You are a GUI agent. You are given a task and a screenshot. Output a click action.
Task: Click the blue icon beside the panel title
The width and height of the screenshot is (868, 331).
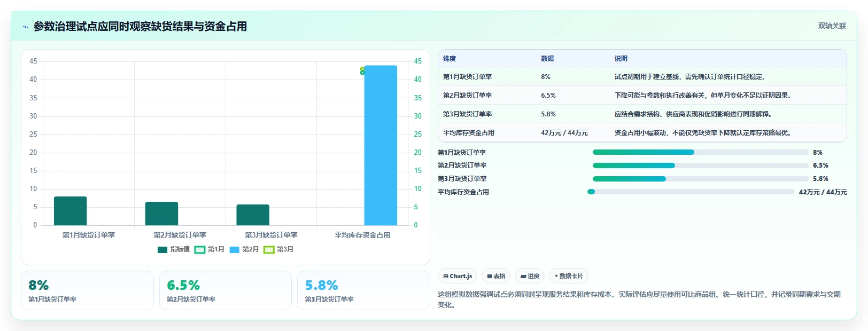click(x=25, y=27)
